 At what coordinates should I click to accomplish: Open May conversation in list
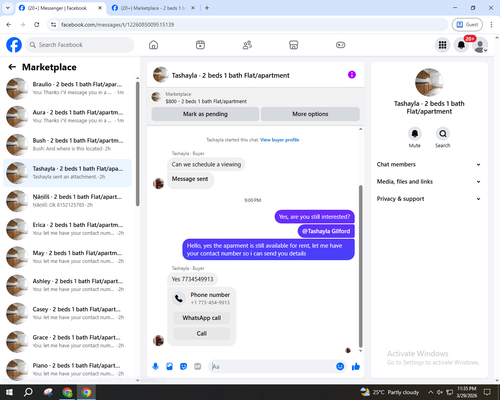(68, 257)
